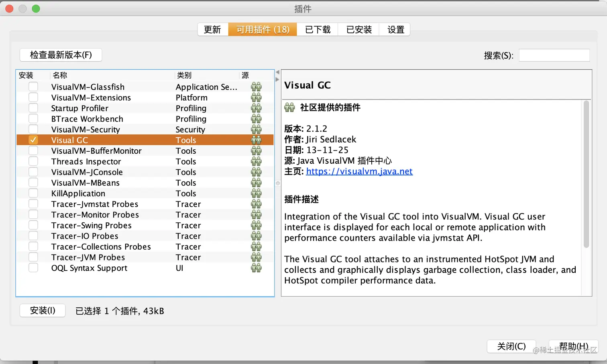Click the 关闭(C) button
The height and width of the screenshot is (364, 607).
(x=511, y=346)
